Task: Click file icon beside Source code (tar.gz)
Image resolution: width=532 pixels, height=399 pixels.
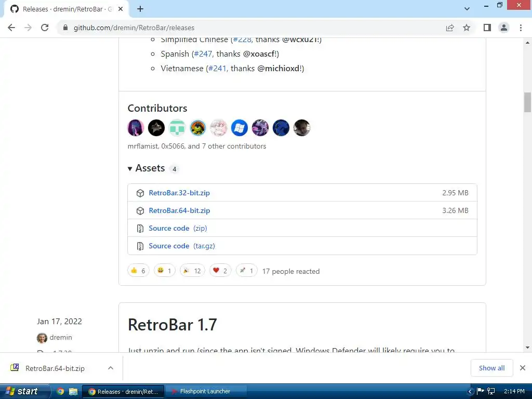Action: [x=140, y=246]
